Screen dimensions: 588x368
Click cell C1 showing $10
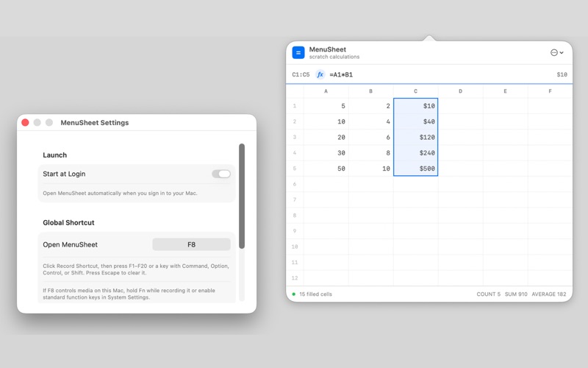(415, 106)
